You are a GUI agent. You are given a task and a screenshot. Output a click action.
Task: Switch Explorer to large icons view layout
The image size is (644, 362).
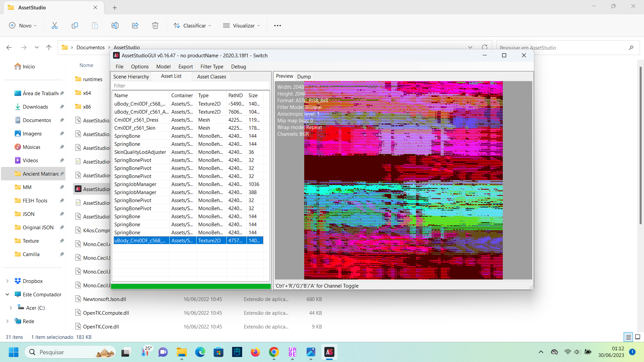point(638,337)
